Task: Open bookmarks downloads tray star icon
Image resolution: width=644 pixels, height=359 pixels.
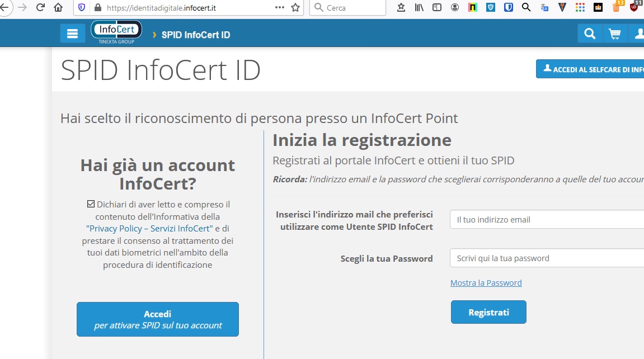Action: [401, 7]
